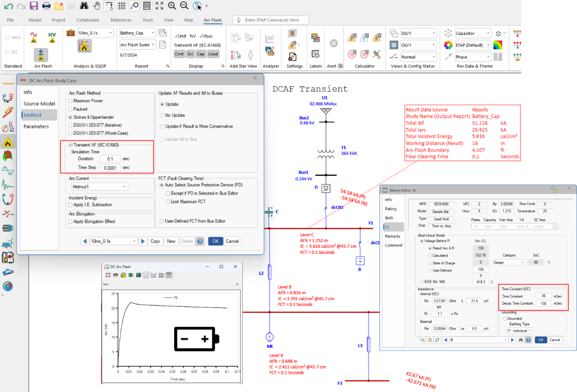Click OK in the DC Arc Flash Study Case
Screen dimensions: 577x392
[215, 241]
